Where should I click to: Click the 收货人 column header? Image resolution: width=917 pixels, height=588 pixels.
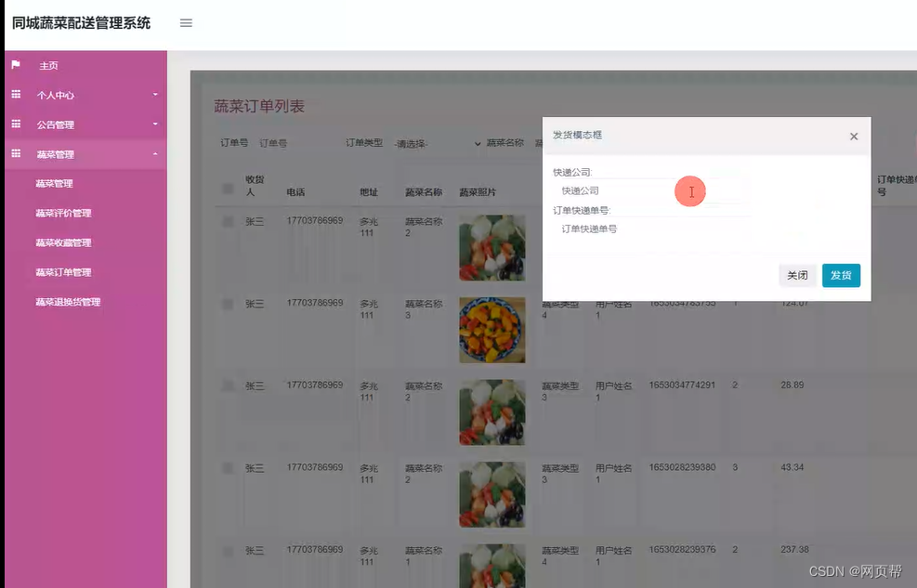point(255,185)
